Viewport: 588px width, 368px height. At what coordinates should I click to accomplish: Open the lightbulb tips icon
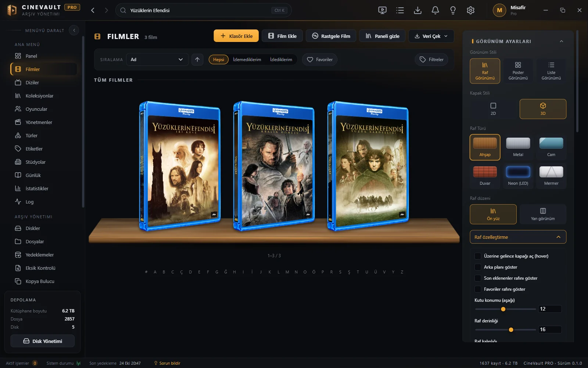453,10
